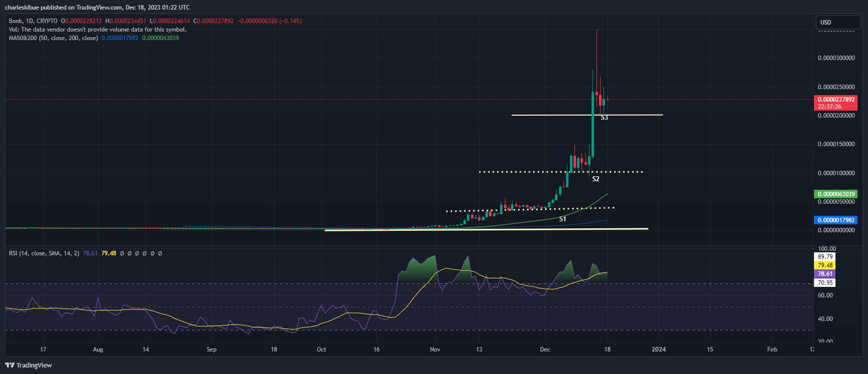Click the TradingView logo at bottom left
The image size is (868, 374).
point(28,365)
